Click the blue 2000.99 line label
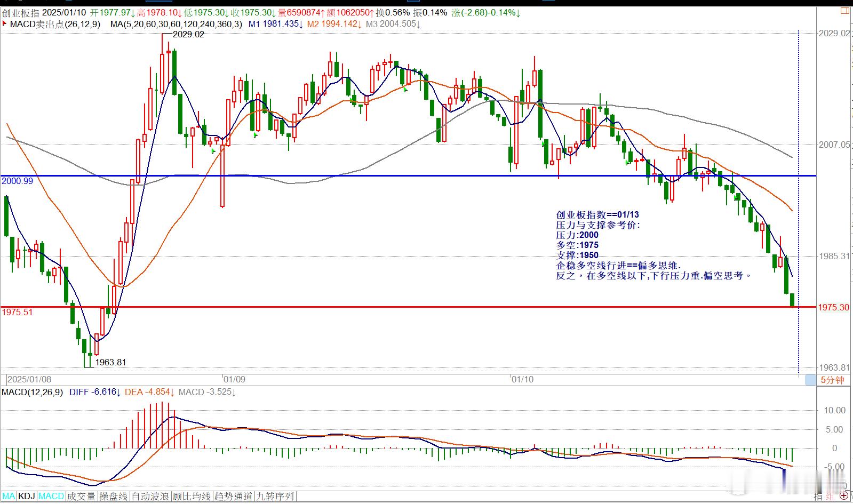Screen dimensions: 853x504 18,181
